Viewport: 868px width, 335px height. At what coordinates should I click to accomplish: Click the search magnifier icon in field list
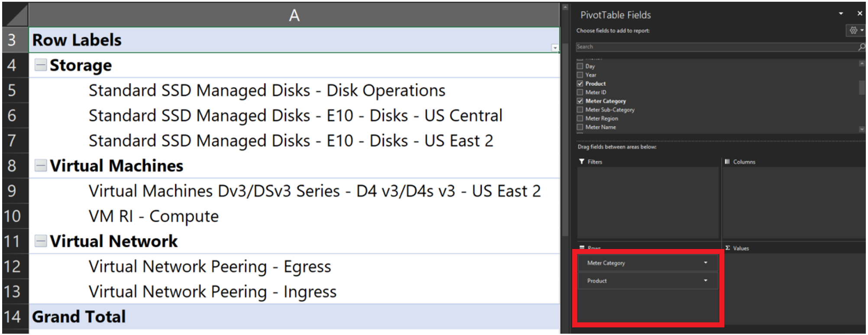point(862,47)
